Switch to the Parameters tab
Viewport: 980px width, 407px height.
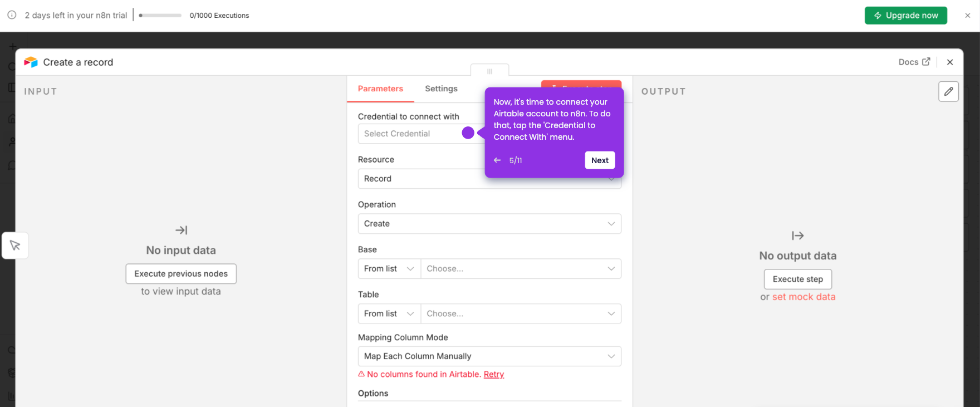(380, 89)
